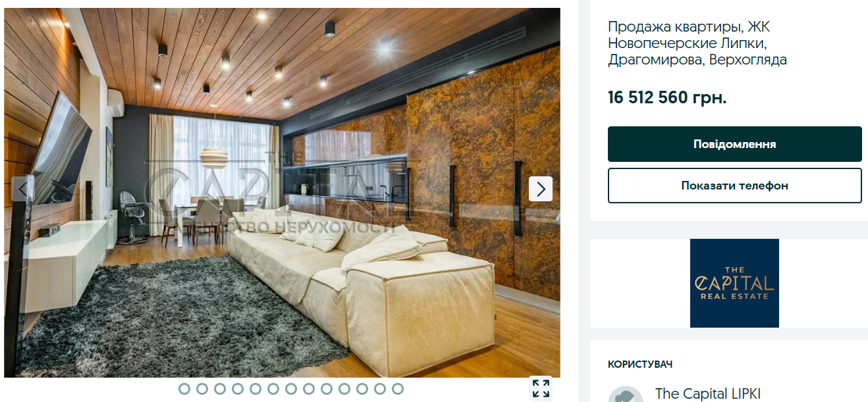Click the Повідомлення button

(734, 144)
